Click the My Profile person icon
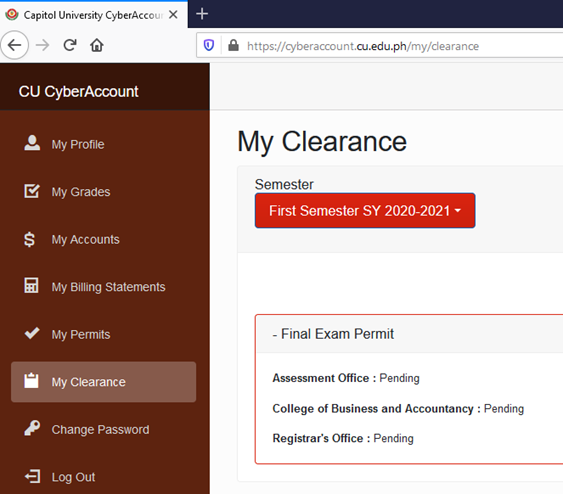The height and width of the screenshot is (494, 563). point(32,143)
